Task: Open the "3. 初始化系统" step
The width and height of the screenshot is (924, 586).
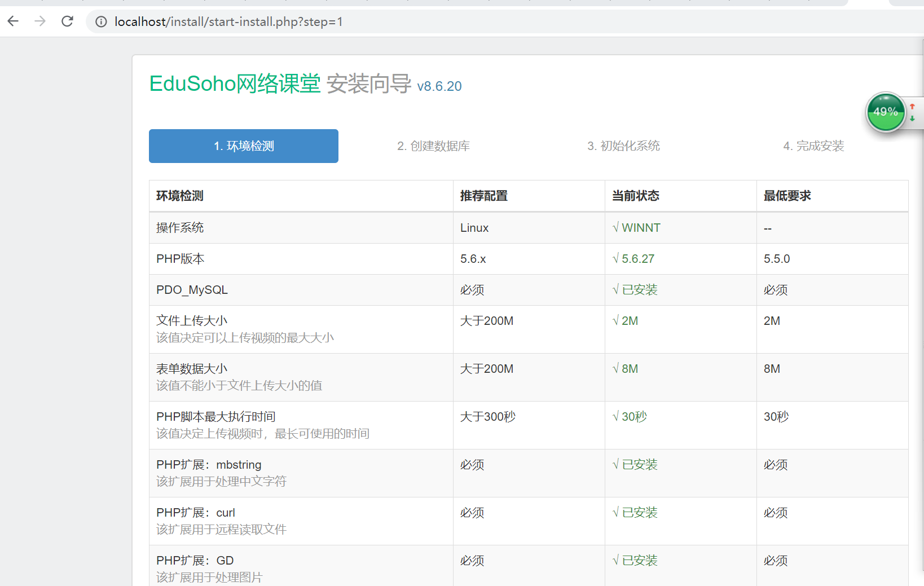Action: [623, 146]
